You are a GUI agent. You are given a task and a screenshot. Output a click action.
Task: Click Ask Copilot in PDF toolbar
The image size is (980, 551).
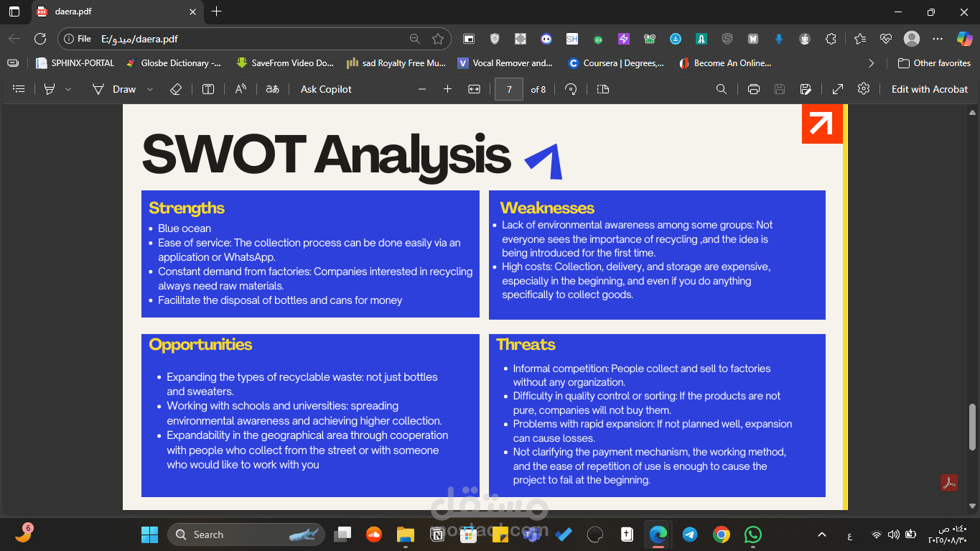pyautogui.click(x=326, y=89)
